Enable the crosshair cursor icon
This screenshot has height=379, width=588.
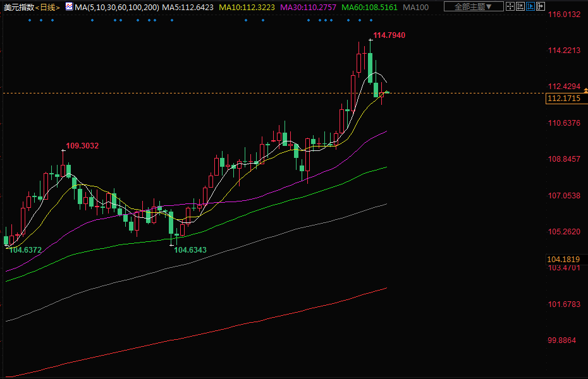510,7
